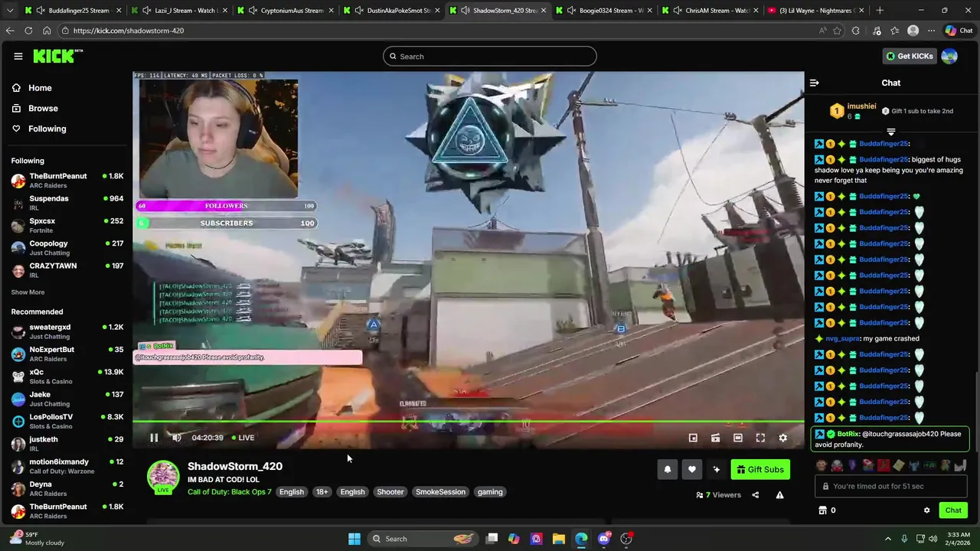Open Coopology channel in sidebar
980x551 pixels.
coord(67,248)
